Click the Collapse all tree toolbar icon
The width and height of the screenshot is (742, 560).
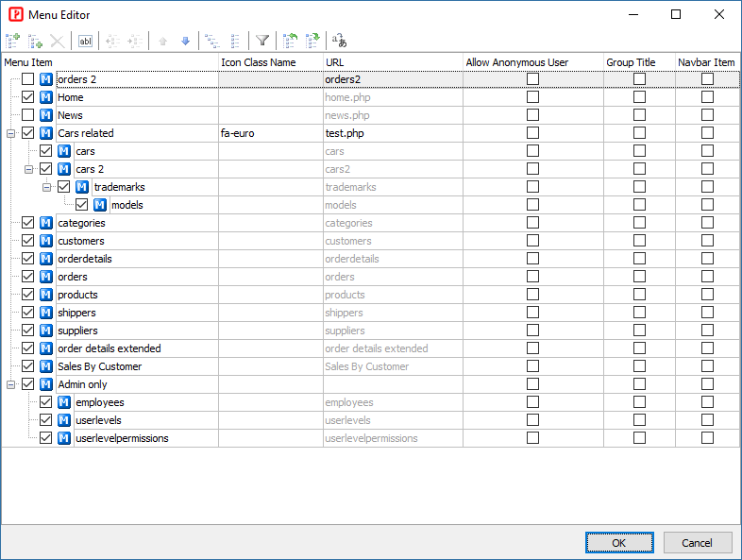click(235, 41)
